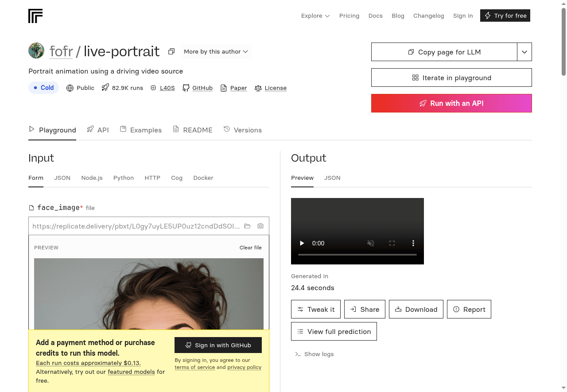Open dropdown arrow beside Copy page for LLM

coord(524,52)
